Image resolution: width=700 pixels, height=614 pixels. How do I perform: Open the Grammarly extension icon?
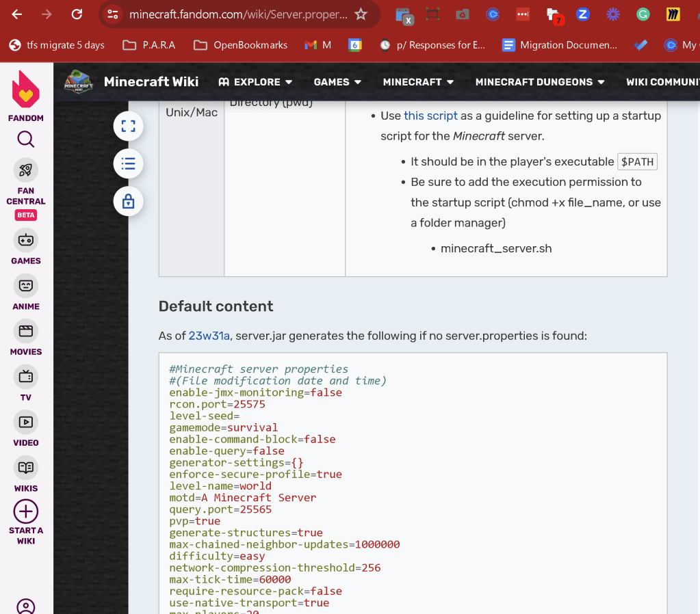point(643,14)
